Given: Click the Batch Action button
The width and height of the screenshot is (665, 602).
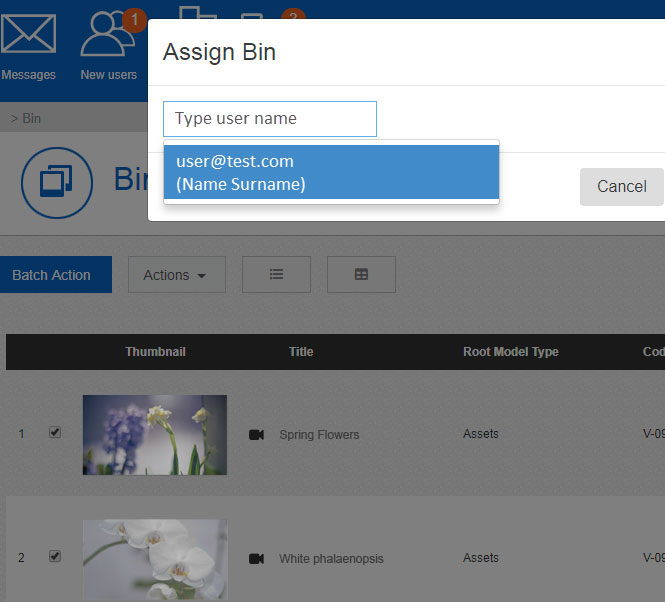Looking at the screenshot, I should pyautogui.click(x=52, y=275).
